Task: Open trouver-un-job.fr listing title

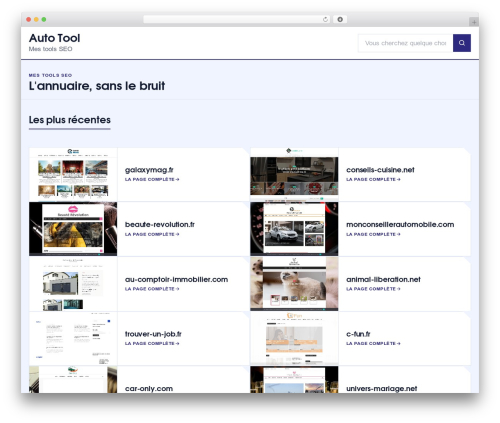Action: tap(153, 334)
